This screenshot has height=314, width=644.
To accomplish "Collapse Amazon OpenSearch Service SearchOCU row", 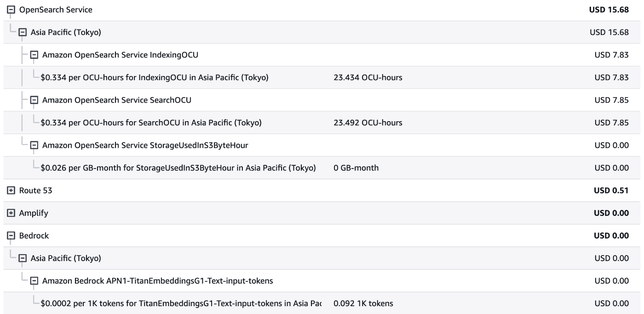I will (34, 100).
